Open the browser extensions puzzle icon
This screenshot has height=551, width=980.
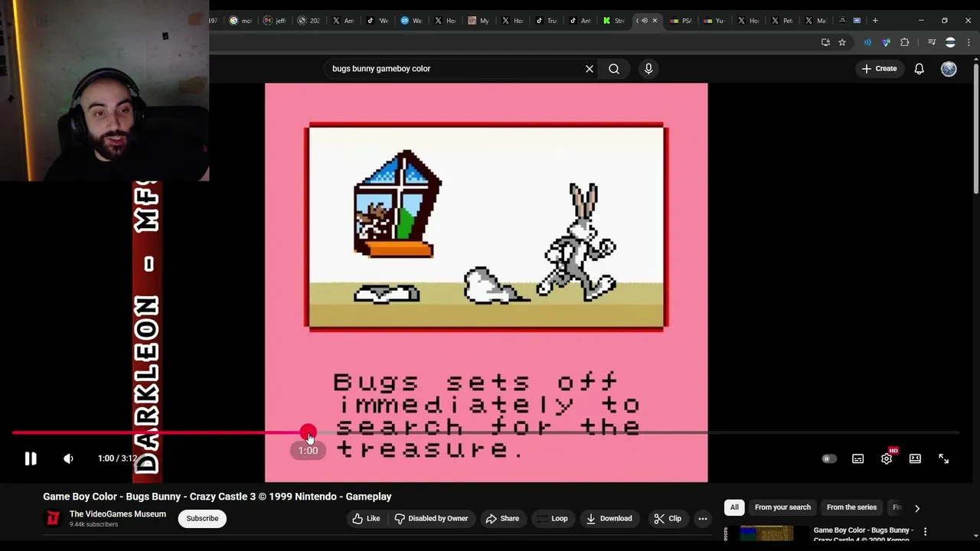click(904, 42)
